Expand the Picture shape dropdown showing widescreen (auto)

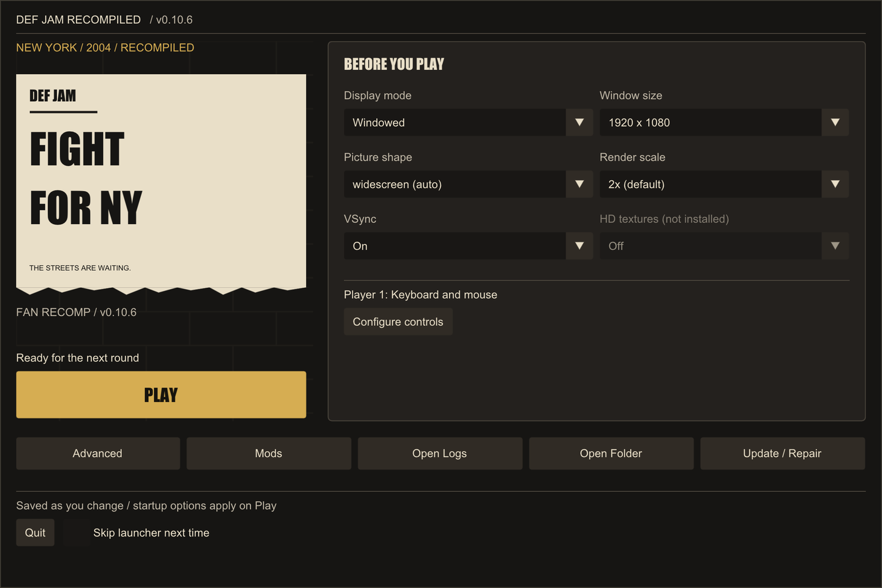(468, 184)
